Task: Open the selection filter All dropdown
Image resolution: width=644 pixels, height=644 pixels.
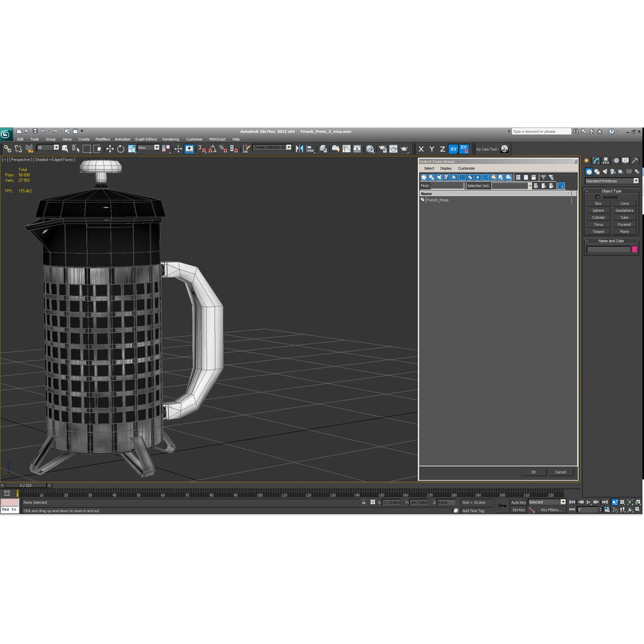Action: (x=48, y=147)
